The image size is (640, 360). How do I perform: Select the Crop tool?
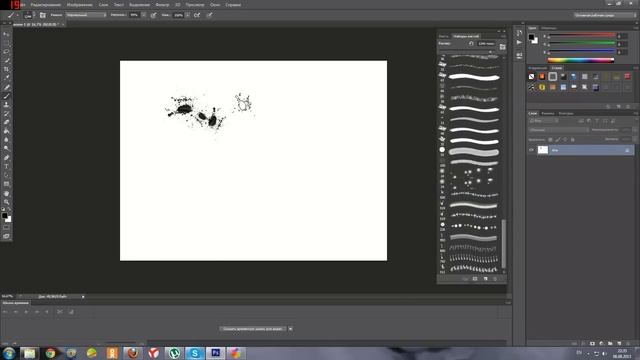[6, 69]
